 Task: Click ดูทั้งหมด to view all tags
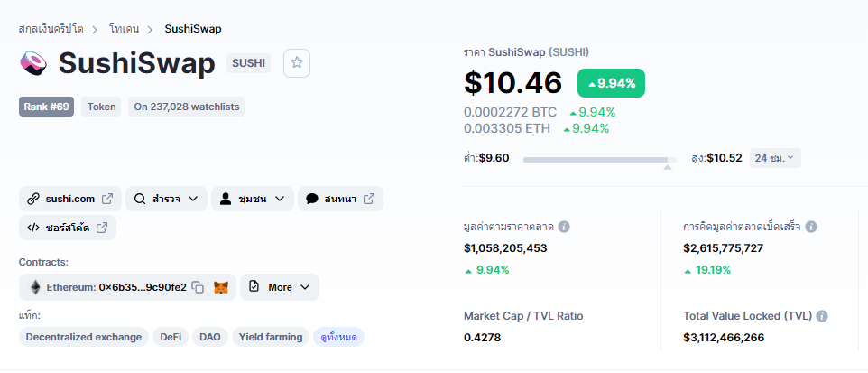338,337
